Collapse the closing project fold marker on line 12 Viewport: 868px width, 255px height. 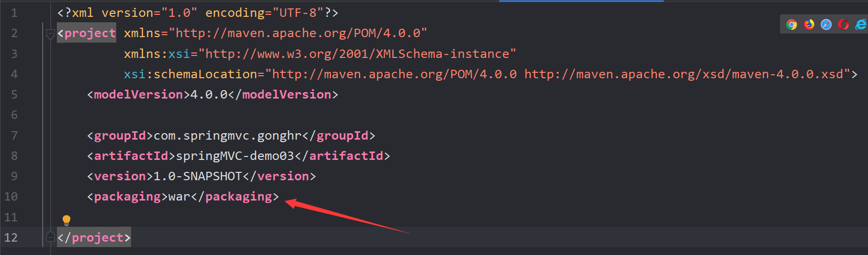click(x=50, y=237)
